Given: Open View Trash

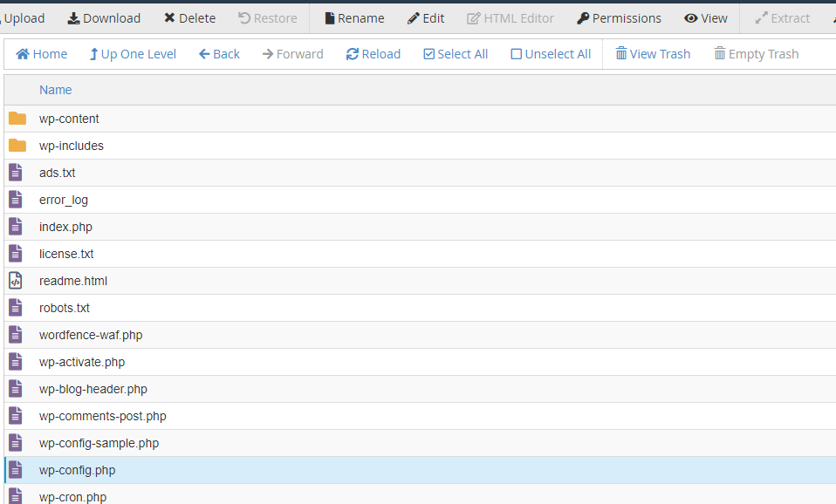Looking at the screenshot, I should 652,54.
